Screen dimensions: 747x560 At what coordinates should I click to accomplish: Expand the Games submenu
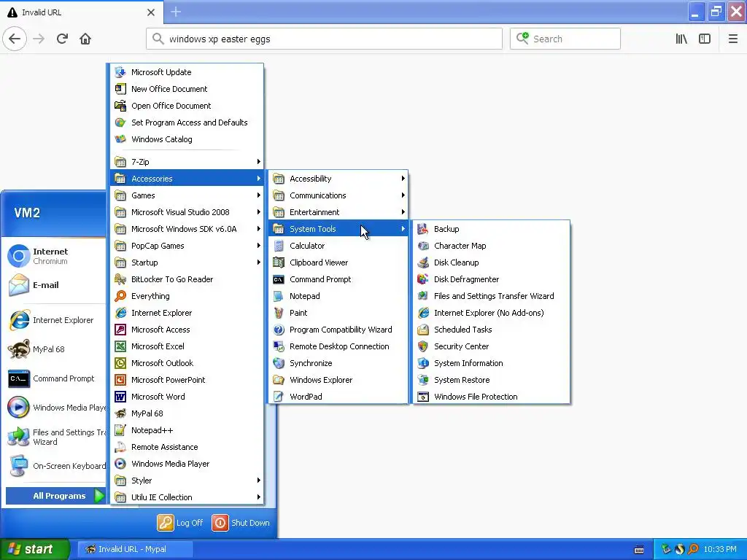click(187, 195)
